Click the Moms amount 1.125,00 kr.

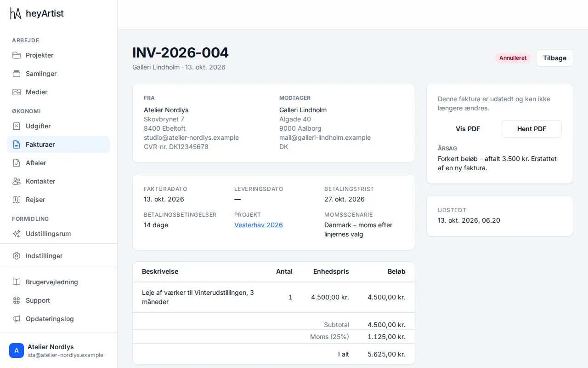pos(386,337)
